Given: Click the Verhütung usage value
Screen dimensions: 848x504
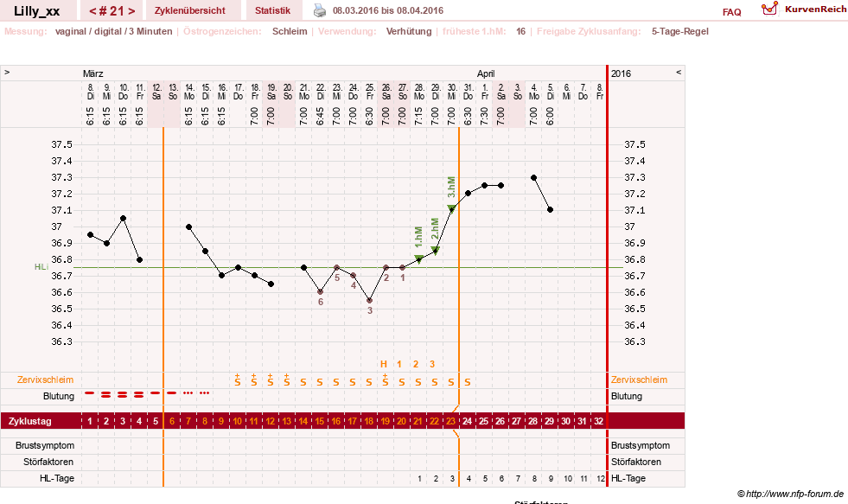Looking at the screenshot, I should (x=409, y=31).
